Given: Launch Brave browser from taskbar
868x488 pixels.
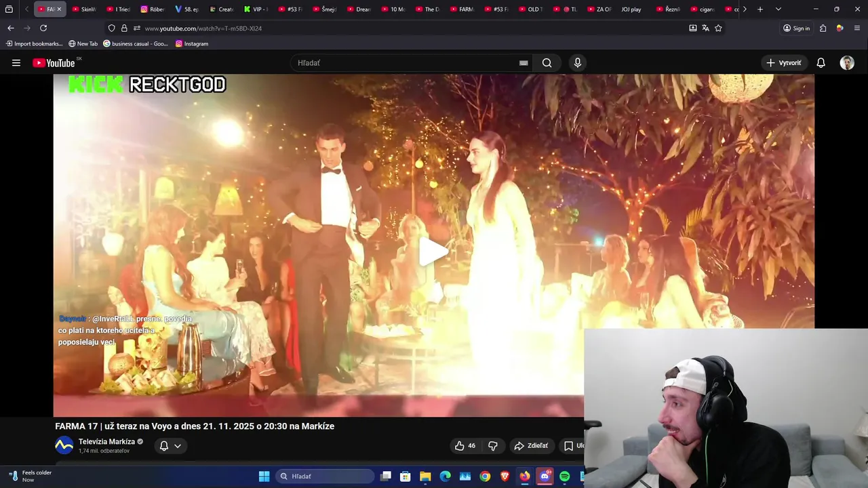Looking at the screenshot, I should [505, 476].
